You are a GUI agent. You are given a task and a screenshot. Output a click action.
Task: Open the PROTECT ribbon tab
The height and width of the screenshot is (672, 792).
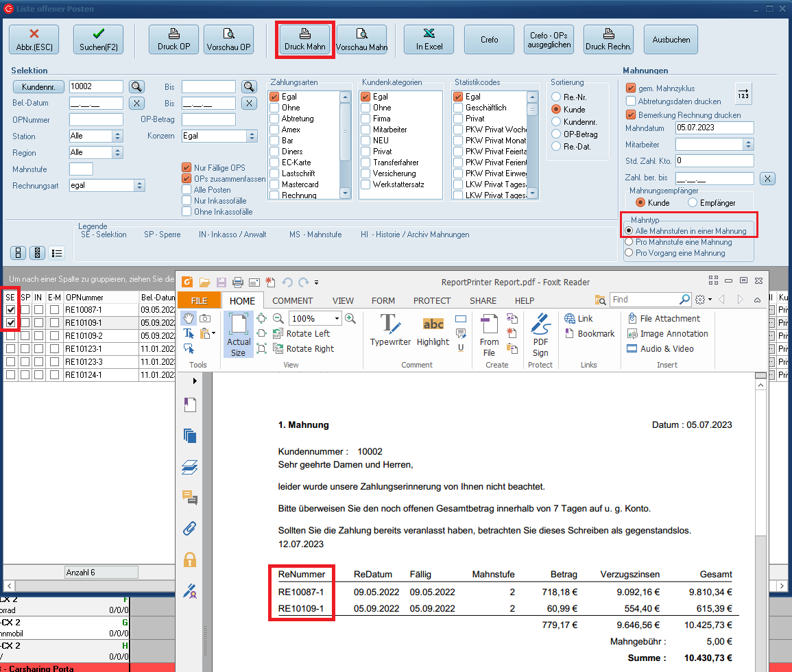tap(432, 300)
